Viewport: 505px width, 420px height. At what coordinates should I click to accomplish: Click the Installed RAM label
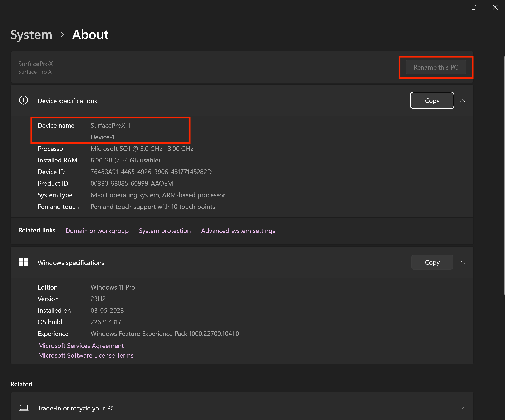pyautogui.click(x=57, y=160)
